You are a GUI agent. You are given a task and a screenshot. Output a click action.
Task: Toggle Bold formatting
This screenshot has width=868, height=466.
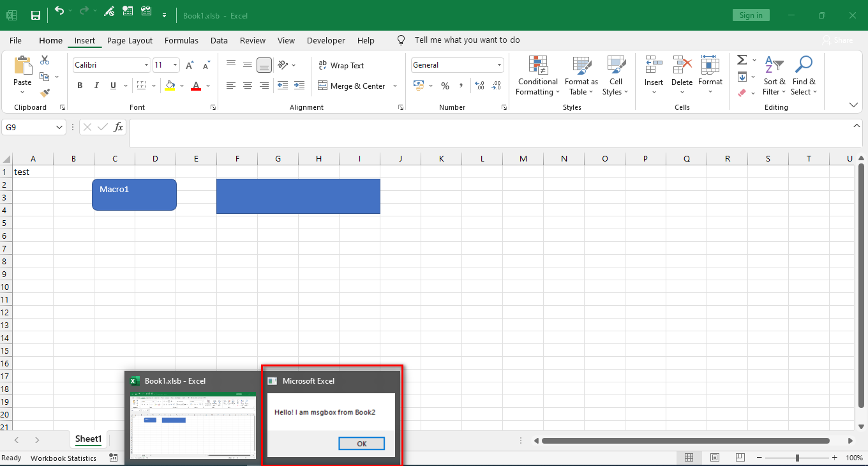(x=80, y=86)
